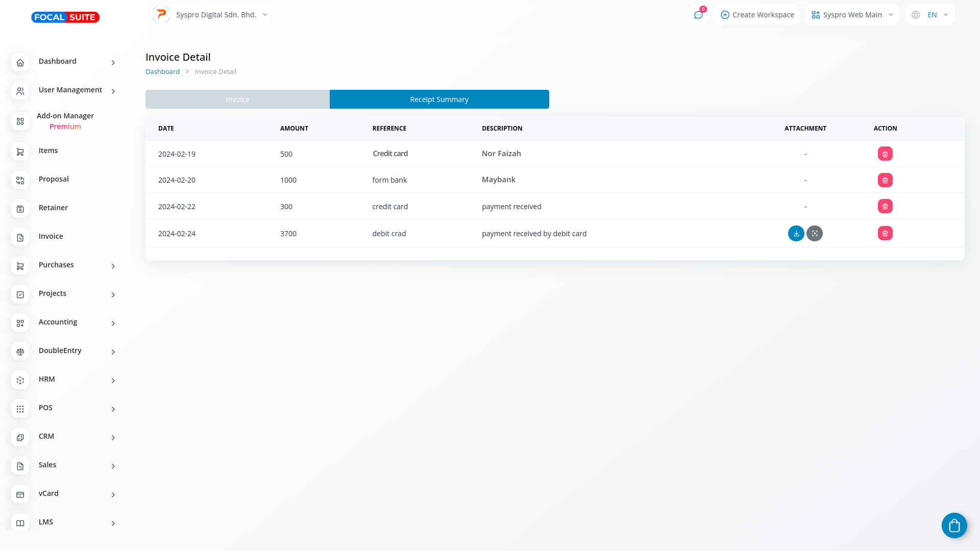
Task: Delete the Maybank form bank receipt
Action: pyautogui.click(x=885, y=180)
